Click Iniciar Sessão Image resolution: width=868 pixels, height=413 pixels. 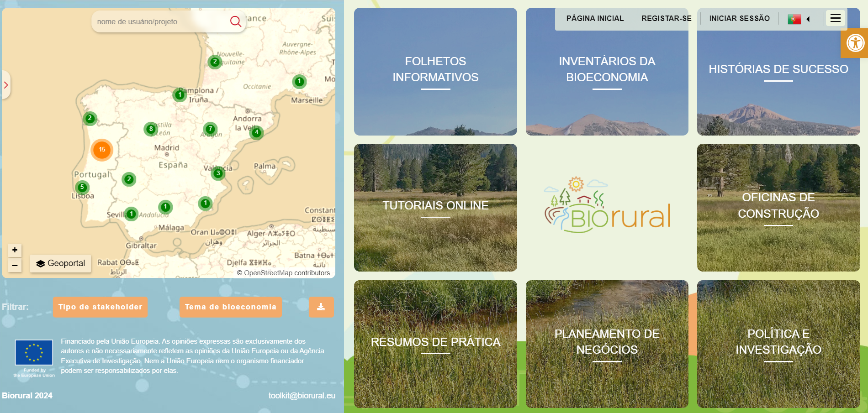coord(739,19)
